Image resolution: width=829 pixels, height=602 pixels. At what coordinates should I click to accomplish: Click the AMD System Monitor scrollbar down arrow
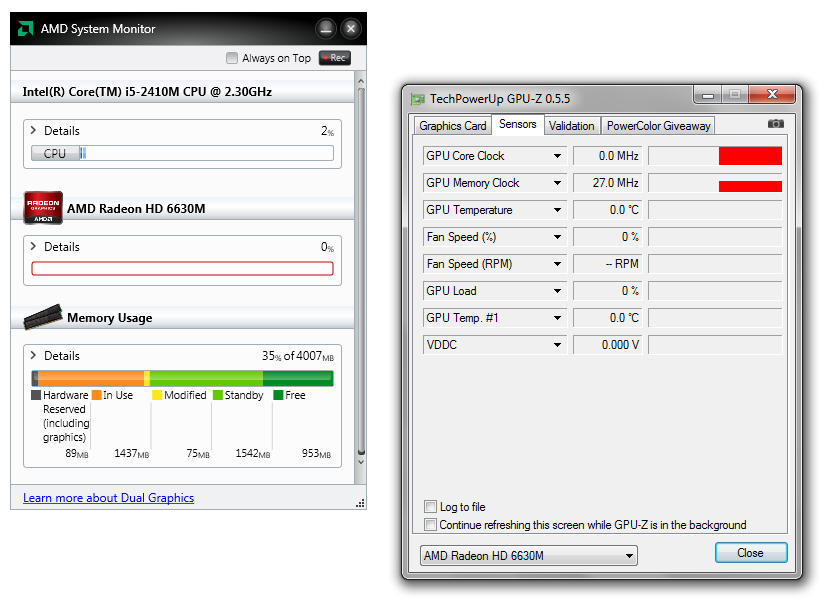pyautogui.click(x=361, y=462)
